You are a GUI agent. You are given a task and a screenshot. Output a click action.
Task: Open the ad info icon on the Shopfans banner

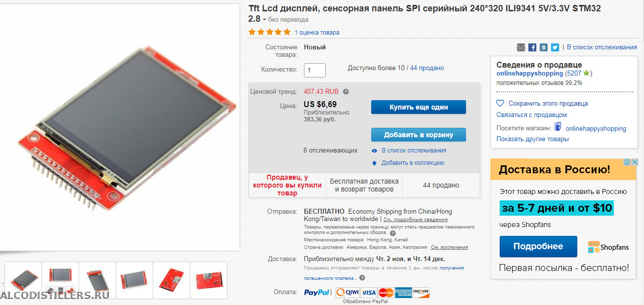[627, 162]
